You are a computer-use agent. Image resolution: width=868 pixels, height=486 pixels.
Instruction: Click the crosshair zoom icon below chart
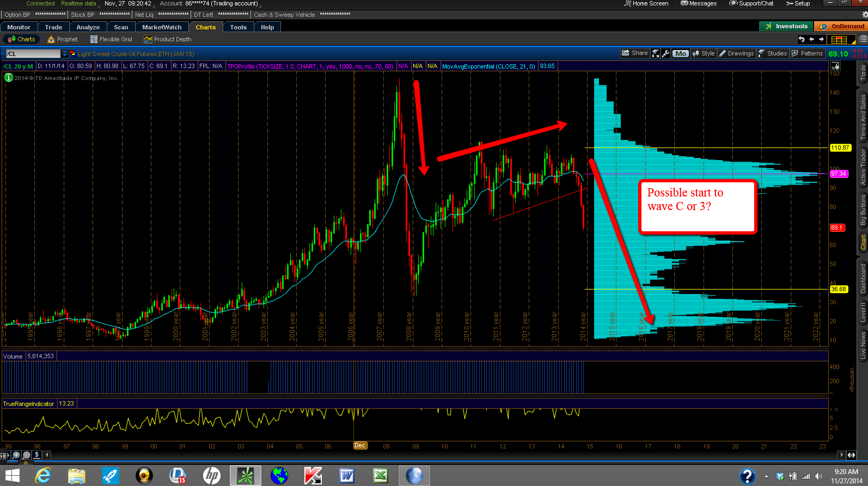click(16, 455)
